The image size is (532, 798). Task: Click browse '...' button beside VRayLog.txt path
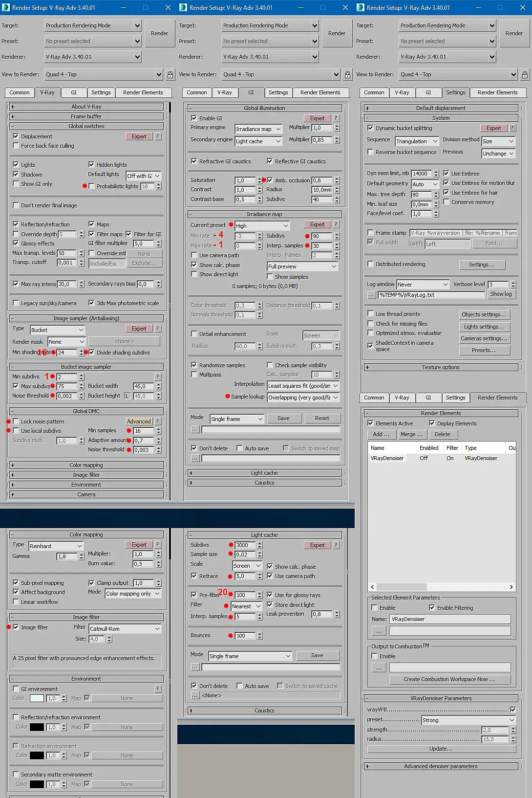371,295
